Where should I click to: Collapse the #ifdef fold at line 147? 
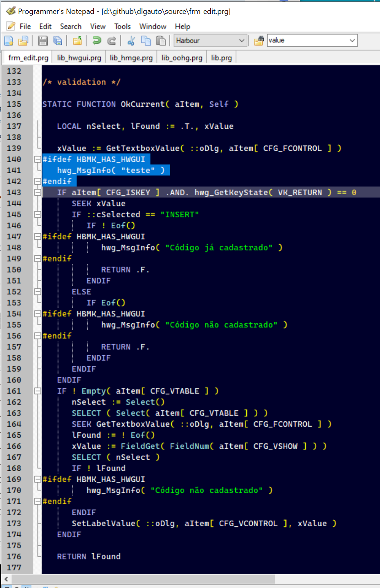[x=38, y=236]
